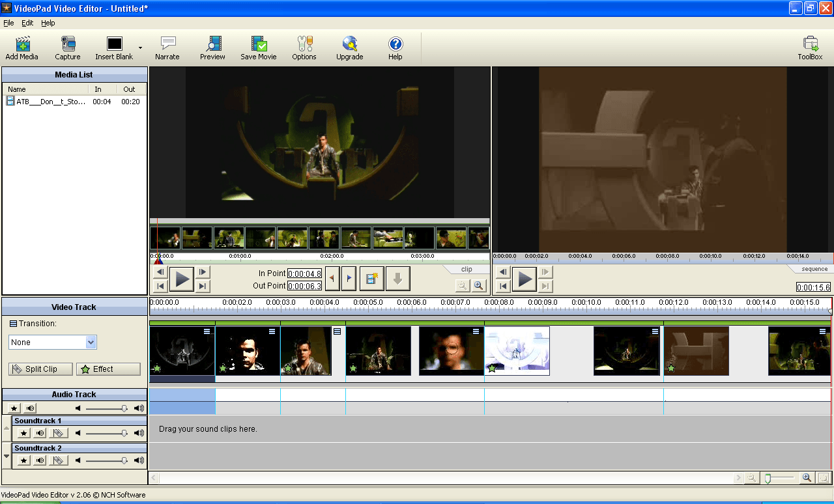
Task: Zoom in the sequence timeline
Action: (x=807, y=478)
